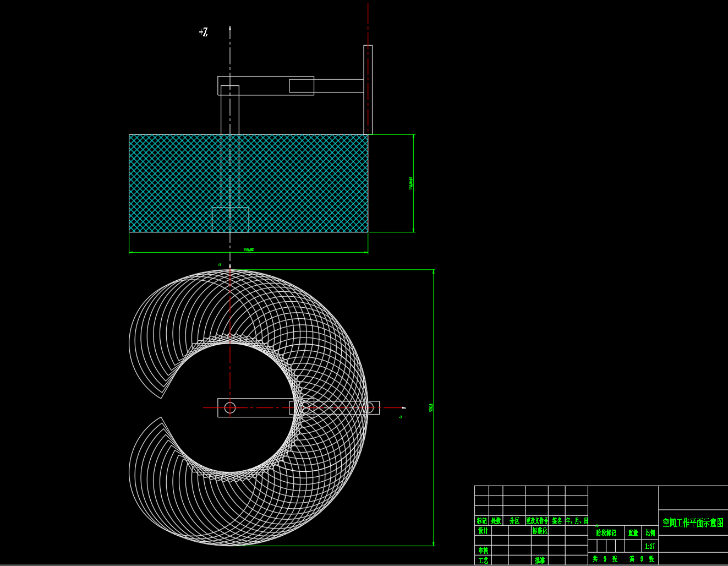
Task: Click the title text 空间工作平面示意图
Action: (693, 523)
